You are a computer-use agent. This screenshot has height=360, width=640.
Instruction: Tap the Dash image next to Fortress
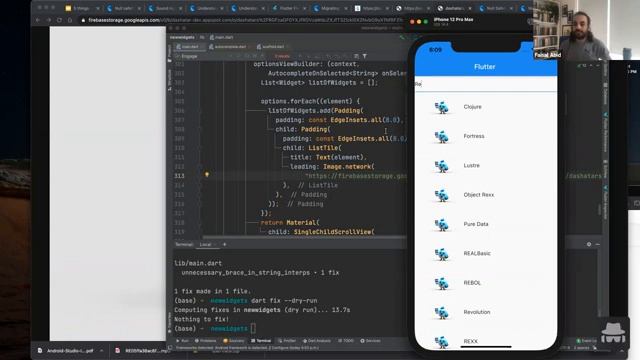pos(441,137)
